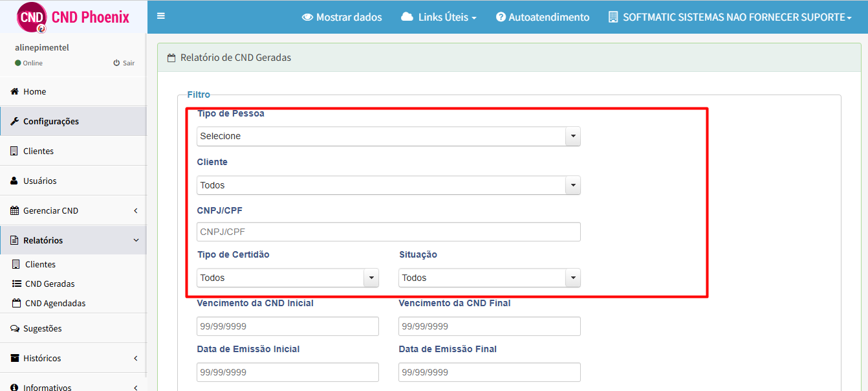868x391 pixels.
Task: Click the Data de Emissão Inicial field
Action: [288, 372]
